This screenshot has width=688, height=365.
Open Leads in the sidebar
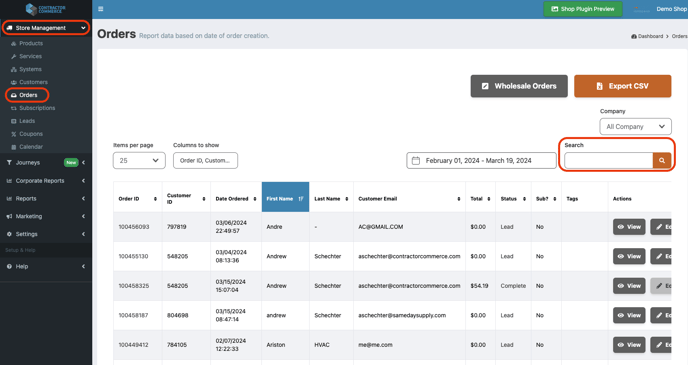[27, 121]
